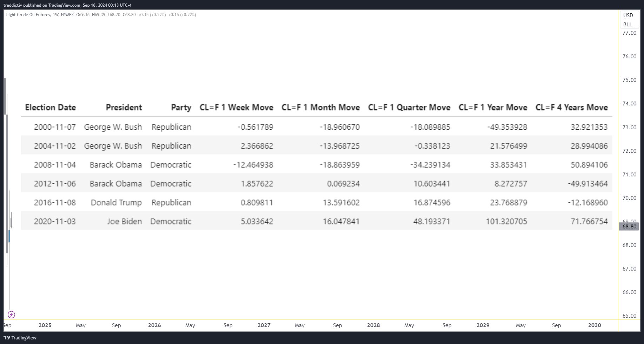Click the 2027 label on time axis
This screenshot has height=344, width=644.
pos(264,325)
